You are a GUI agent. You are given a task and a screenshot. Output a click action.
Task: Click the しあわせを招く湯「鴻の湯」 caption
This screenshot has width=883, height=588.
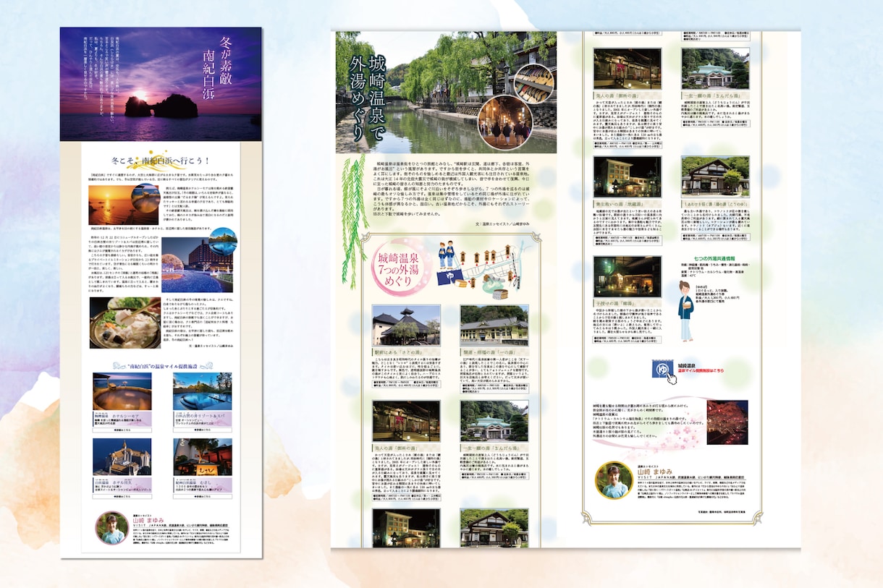pyautogui.click(x=715, y=205)
